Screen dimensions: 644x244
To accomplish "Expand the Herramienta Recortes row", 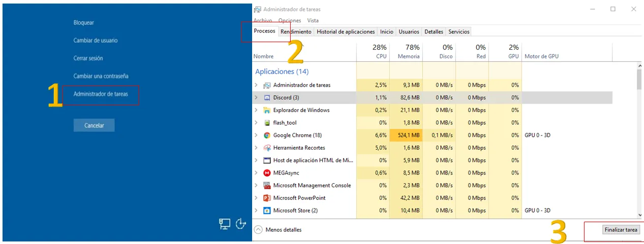I will [x=256, y=148].
